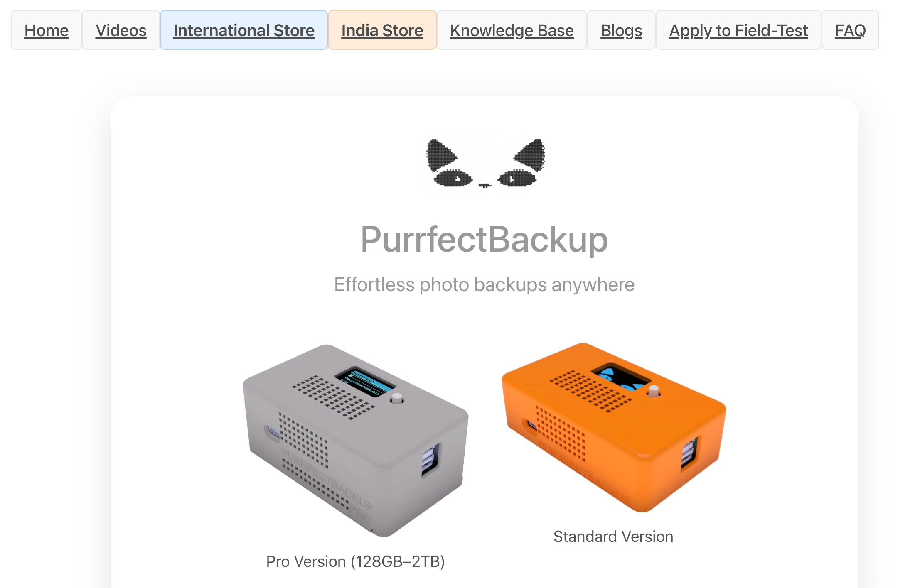Click the Standard Version caption
This screenshot has width=910, height=588.
point(613,537)
